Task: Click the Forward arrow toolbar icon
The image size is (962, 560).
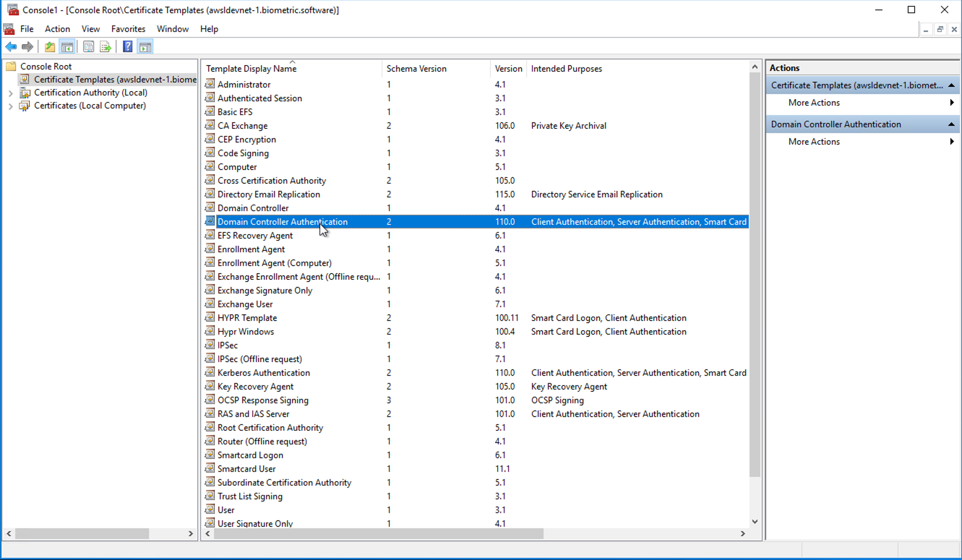Action: [x=27, y=47]
